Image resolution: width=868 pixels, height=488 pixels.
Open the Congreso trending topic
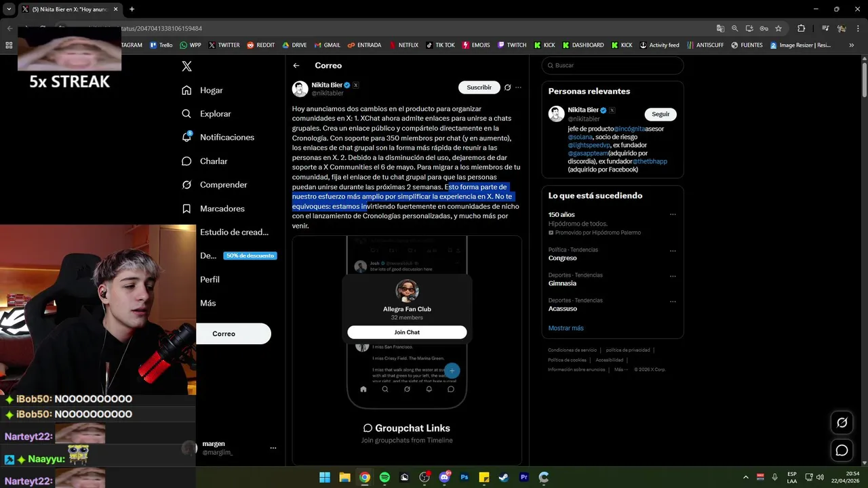(562, 258)
